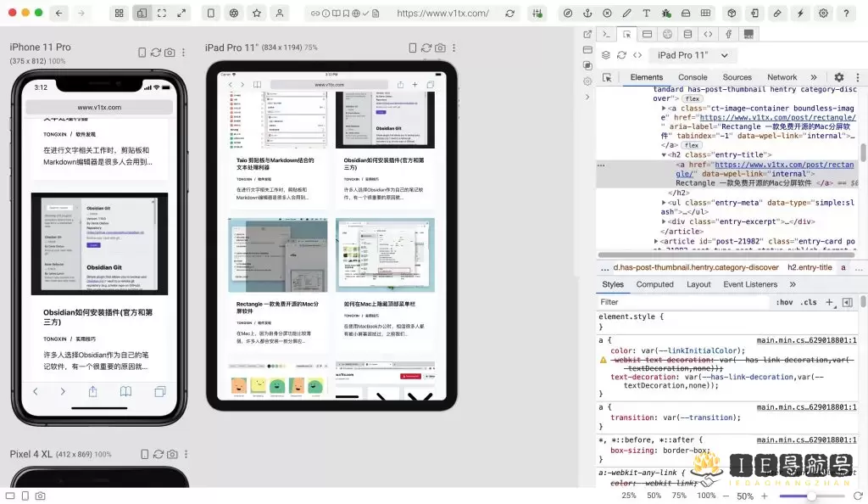Click the anchor tool icon

click(x=587, y=14)
